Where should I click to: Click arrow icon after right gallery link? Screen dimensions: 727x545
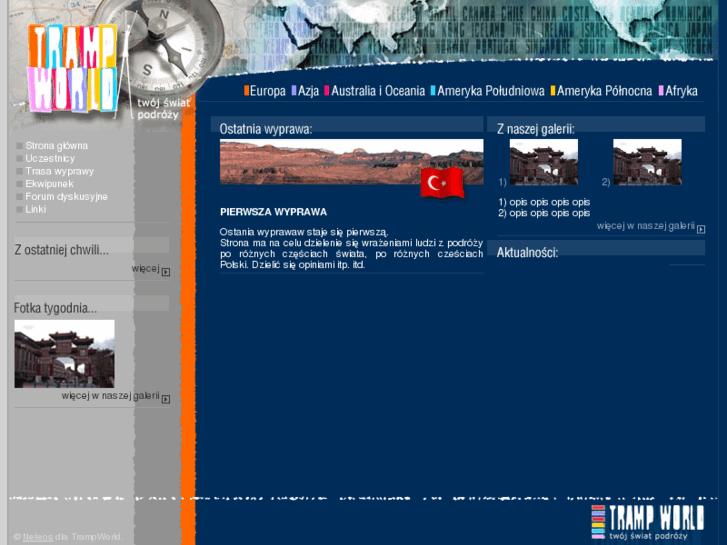coord(701,229)
